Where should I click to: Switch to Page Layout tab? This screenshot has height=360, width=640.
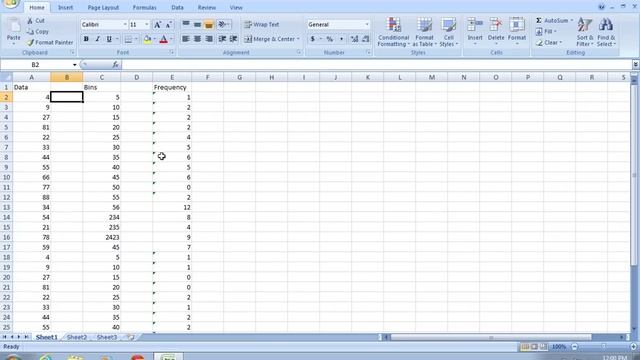pos(103,7)
